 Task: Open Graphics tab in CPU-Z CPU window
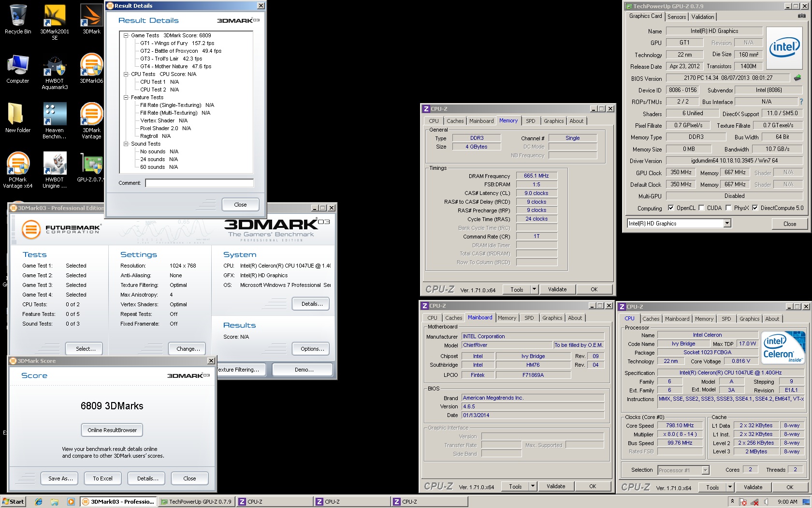tap(749, 319)
